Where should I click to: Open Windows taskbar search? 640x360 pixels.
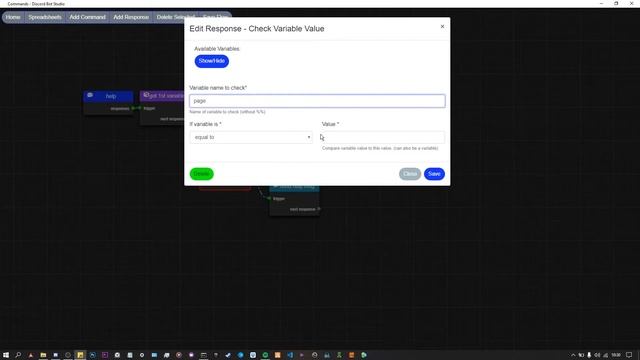(18, 355)
